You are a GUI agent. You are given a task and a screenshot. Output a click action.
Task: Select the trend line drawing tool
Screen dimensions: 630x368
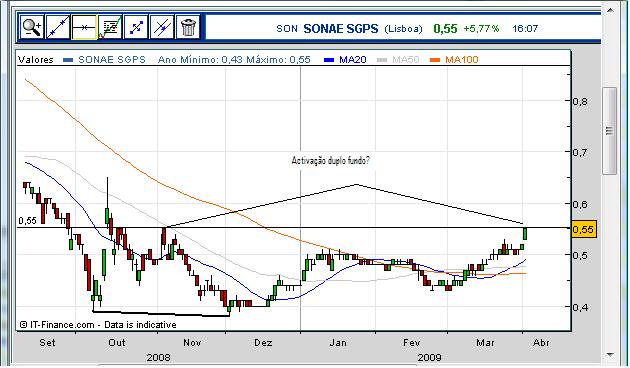pyautogui.click(x=58, y=27)
